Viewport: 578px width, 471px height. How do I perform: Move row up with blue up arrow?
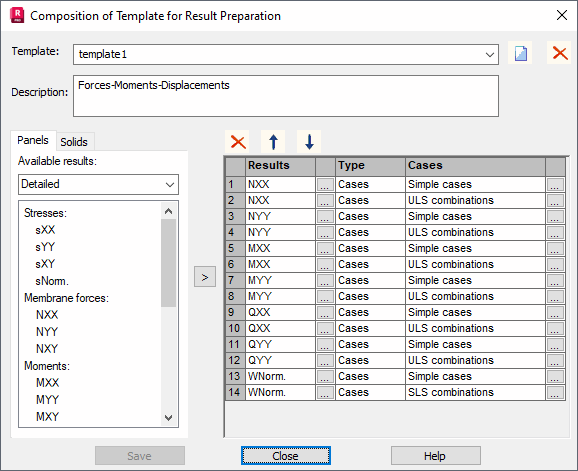[273, 142]
